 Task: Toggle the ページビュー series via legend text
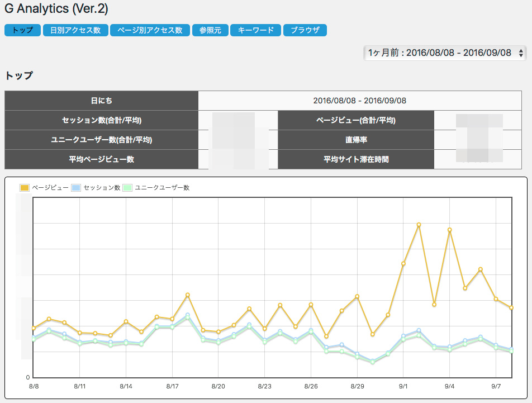pos(50,188)
